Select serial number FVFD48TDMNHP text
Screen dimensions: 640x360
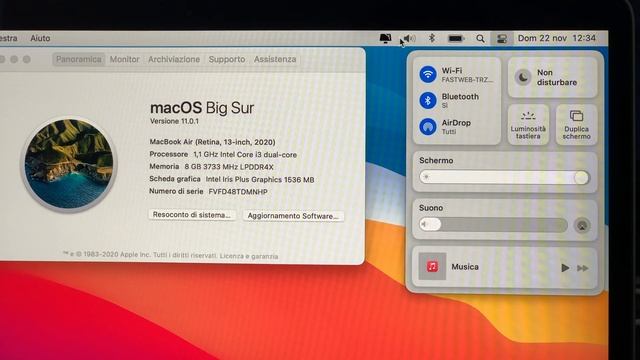tap(238, 191)
